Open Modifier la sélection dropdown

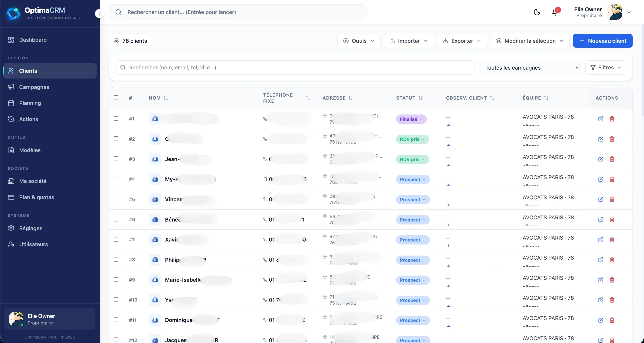click(x=530, y=41)
